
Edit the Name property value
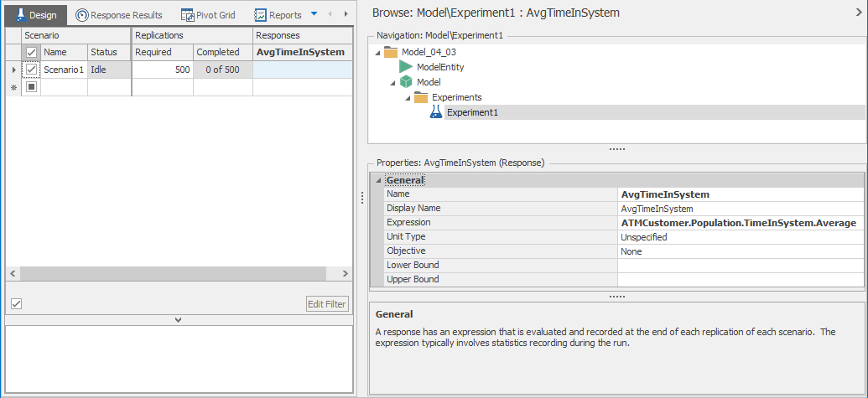click(x=741, y=194)
